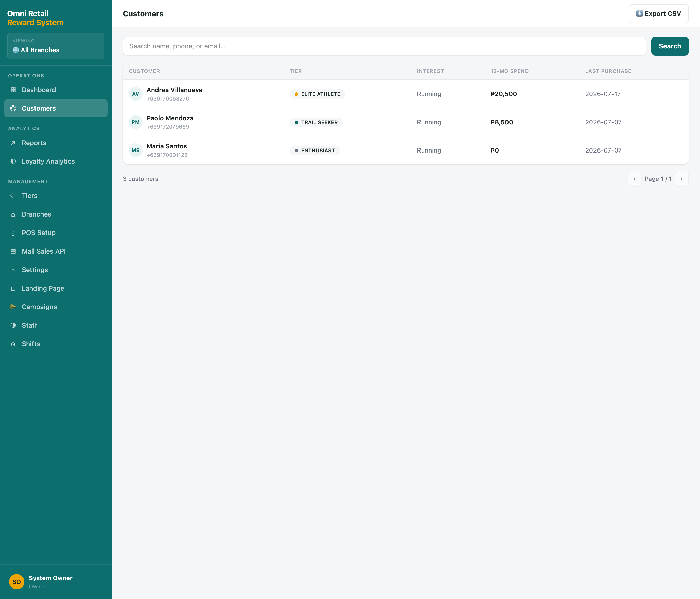Viewport: 700px width, 599px height.
Task: Click the AV avatar for Andrea Villanueva
Action: pyautogui.click(x=135, y=94)
